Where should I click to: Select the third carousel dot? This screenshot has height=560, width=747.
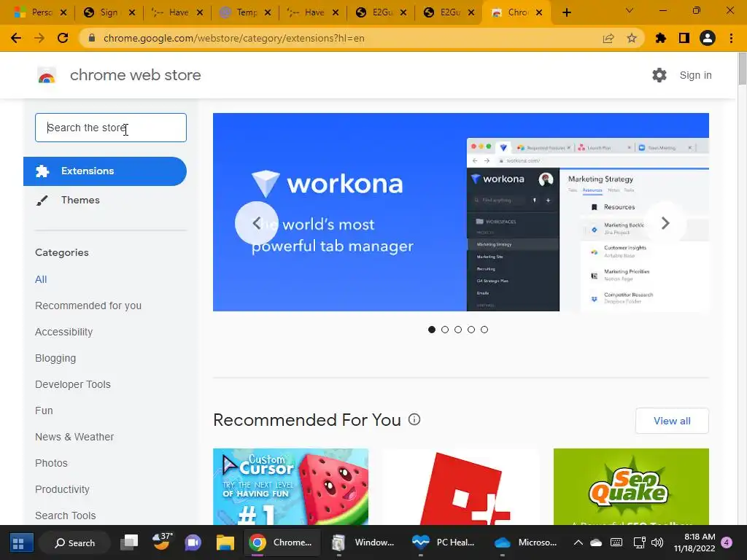[458, 330]
